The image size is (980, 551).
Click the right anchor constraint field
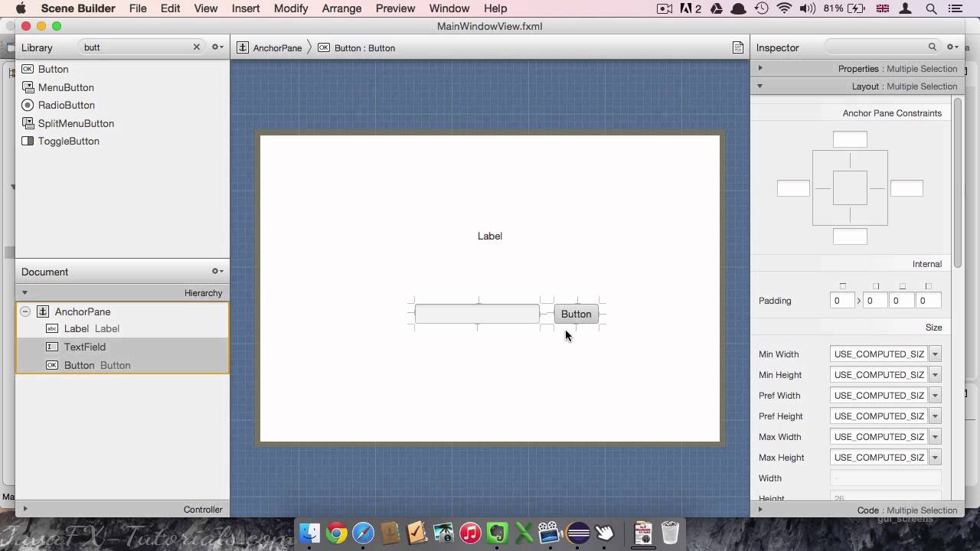[906, 188]
